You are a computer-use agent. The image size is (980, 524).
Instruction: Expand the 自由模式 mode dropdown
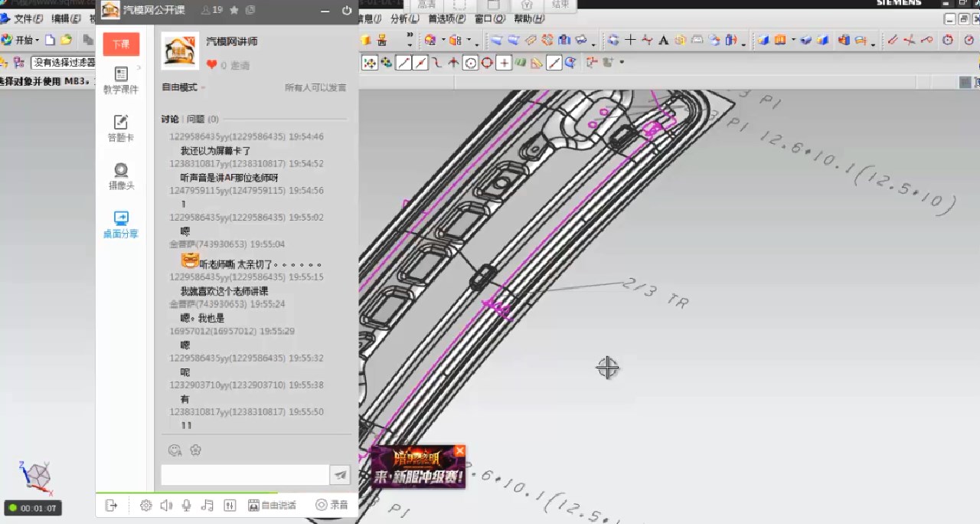(x=184, y=88)
